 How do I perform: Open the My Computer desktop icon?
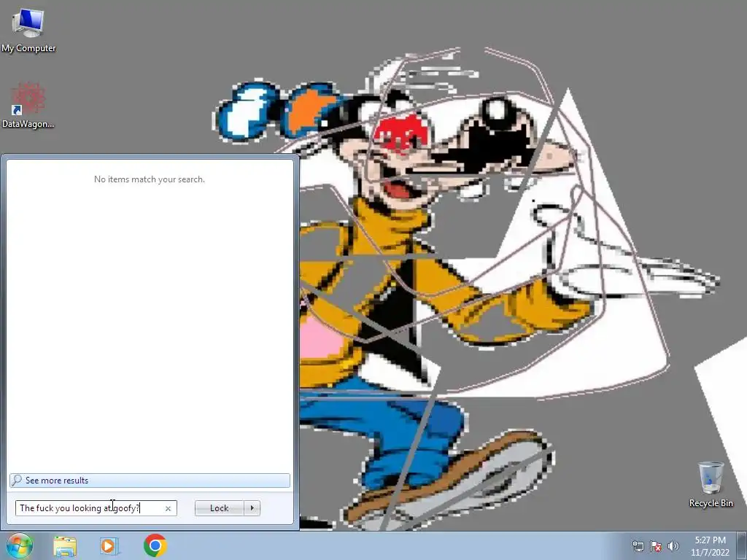[x=28, y=31]
